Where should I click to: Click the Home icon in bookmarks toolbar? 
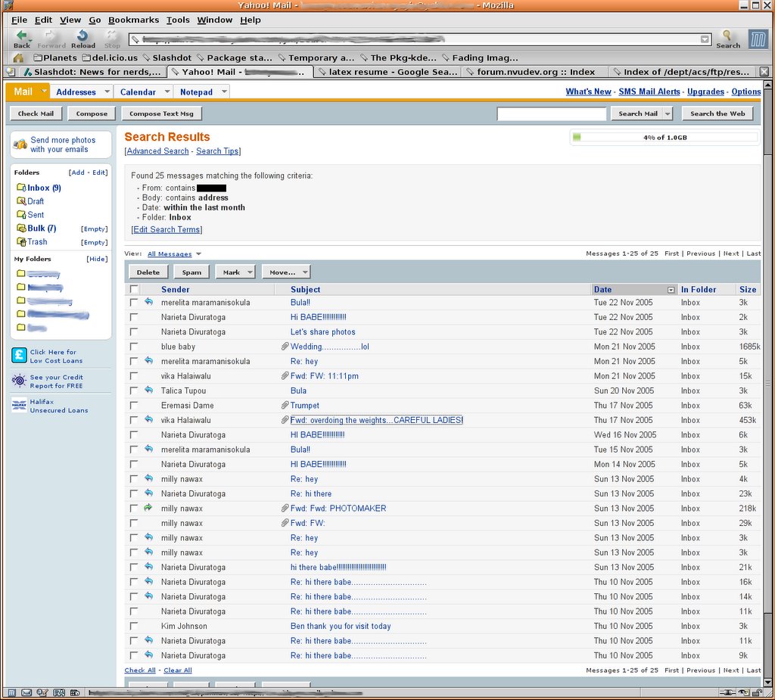pyautogui.click(x=18, y=58)
